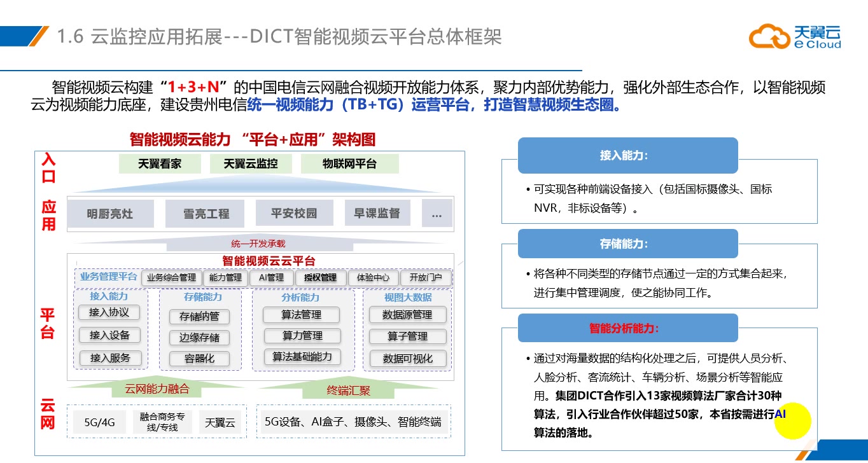Select the 授权管理 box
868x463 pixels.
320,278
